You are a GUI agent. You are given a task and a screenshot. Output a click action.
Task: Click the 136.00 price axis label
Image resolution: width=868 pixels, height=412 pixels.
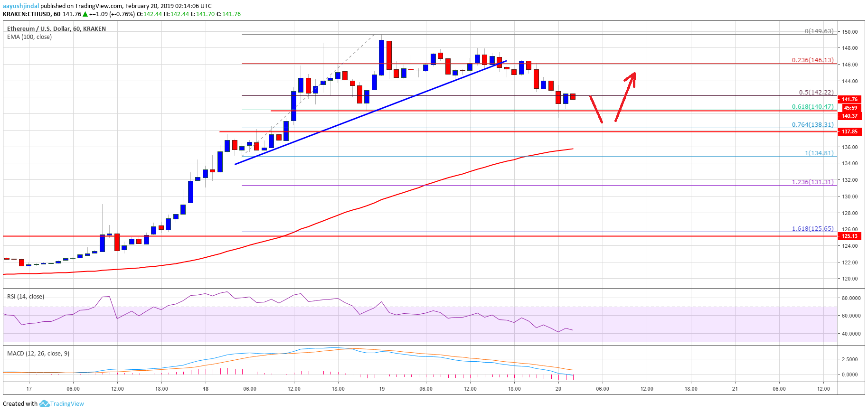(850, 147)
